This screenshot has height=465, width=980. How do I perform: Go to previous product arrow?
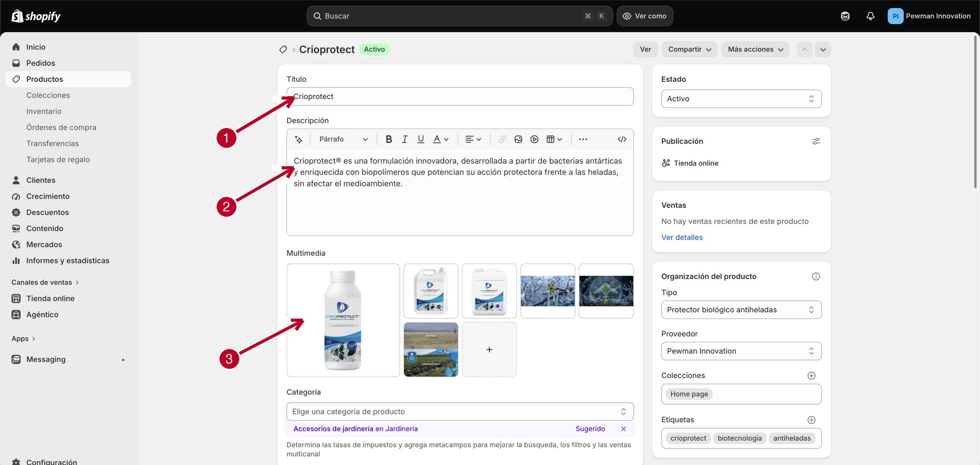[x=805, y=50]
